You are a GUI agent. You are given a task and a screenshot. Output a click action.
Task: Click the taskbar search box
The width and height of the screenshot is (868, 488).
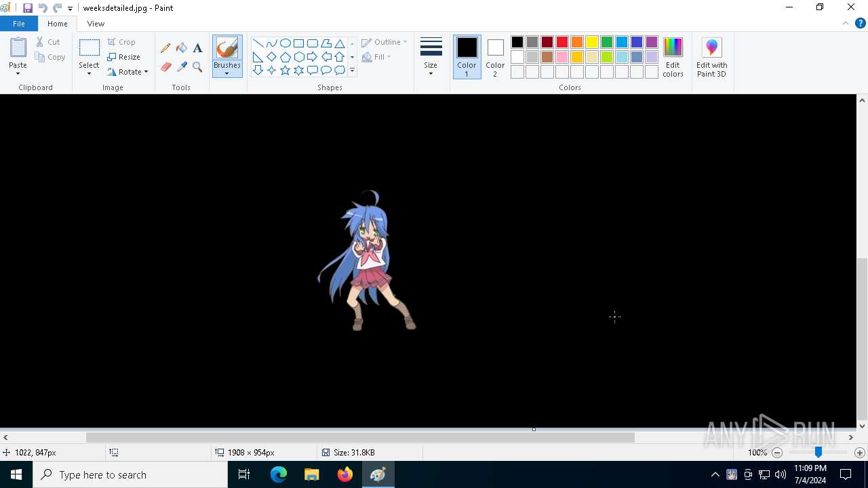130,474
